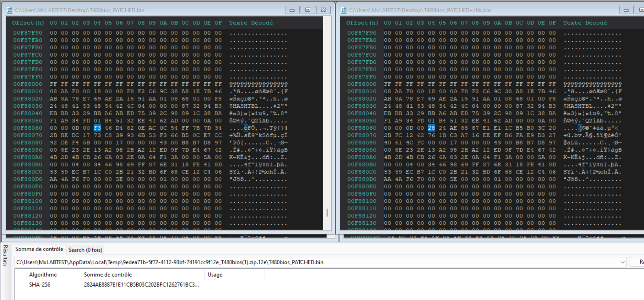This screenshot has width=644, height=300.
Task: Click offset 00F88030 in PATCHED+chk.bin window
Action: pyautogui.click(x=362, y=106)
